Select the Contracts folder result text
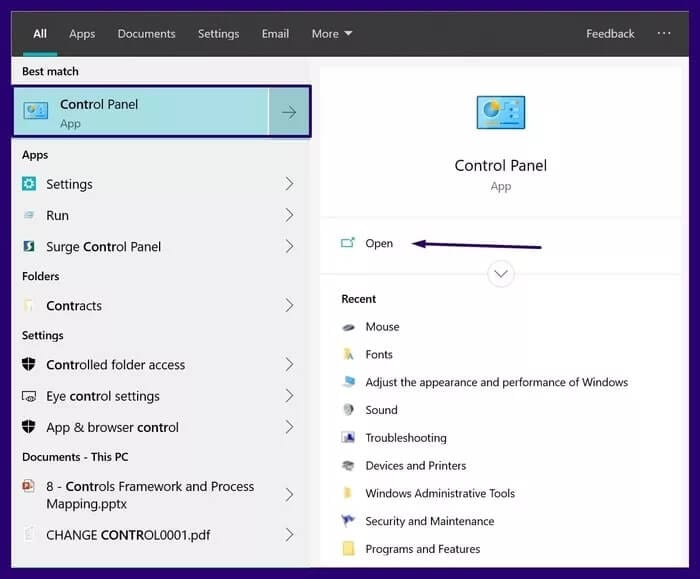 pyautogui.click(x=74, y=306)
